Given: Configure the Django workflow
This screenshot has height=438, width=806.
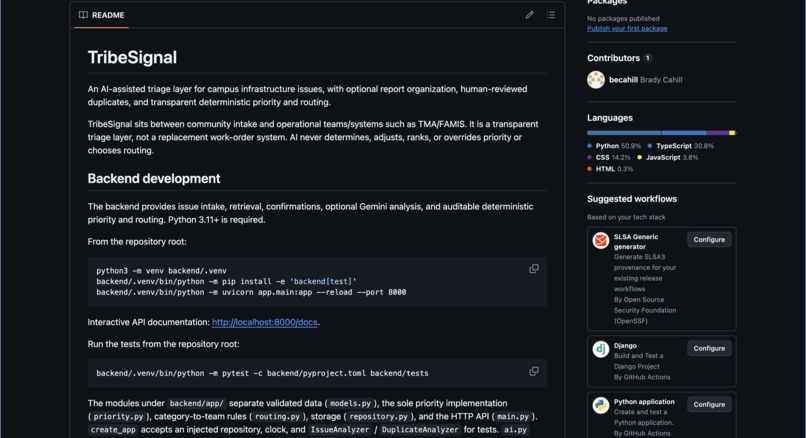Looking at the screenshot, I should (x=709, y=348).
